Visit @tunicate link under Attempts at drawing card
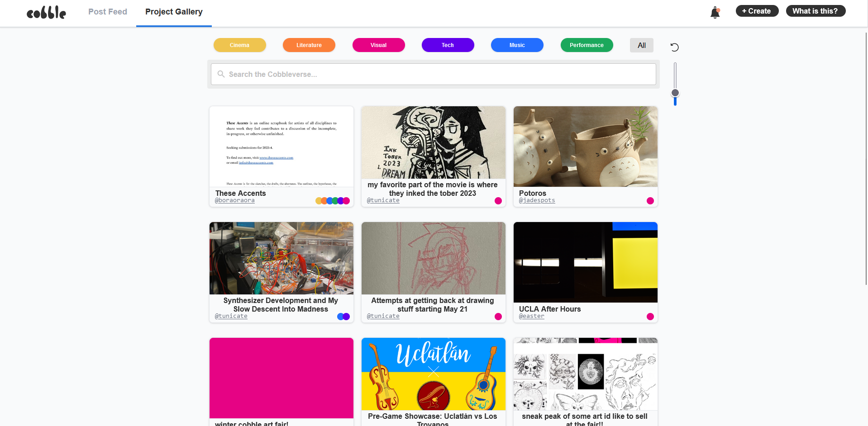This screenshot has width=868, height=426. tap(383, 316)
